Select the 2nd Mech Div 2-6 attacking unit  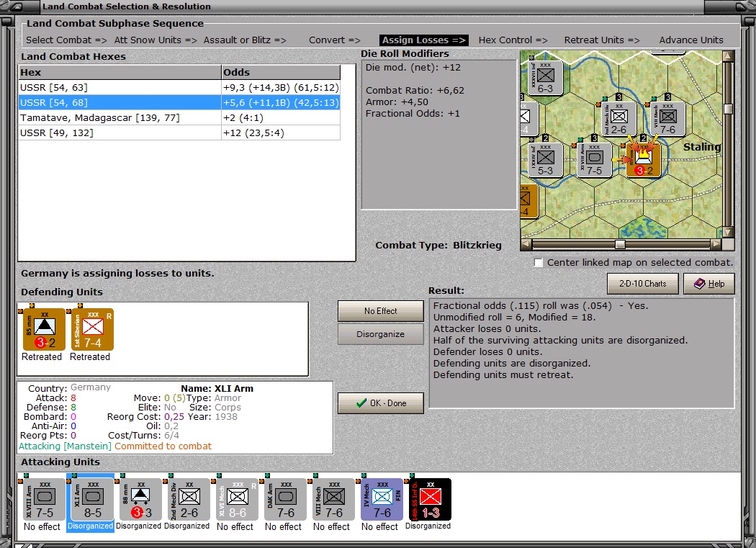(x=189, y=499)
